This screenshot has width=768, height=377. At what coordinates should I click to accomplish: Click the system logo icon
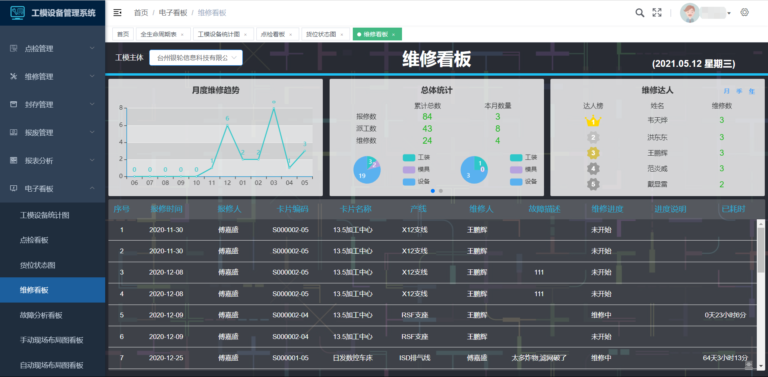tap(17, 13)
